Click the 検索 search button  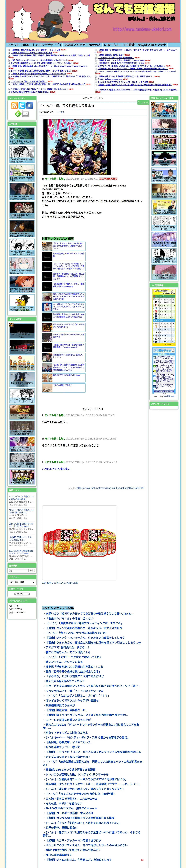pos(31,570)
